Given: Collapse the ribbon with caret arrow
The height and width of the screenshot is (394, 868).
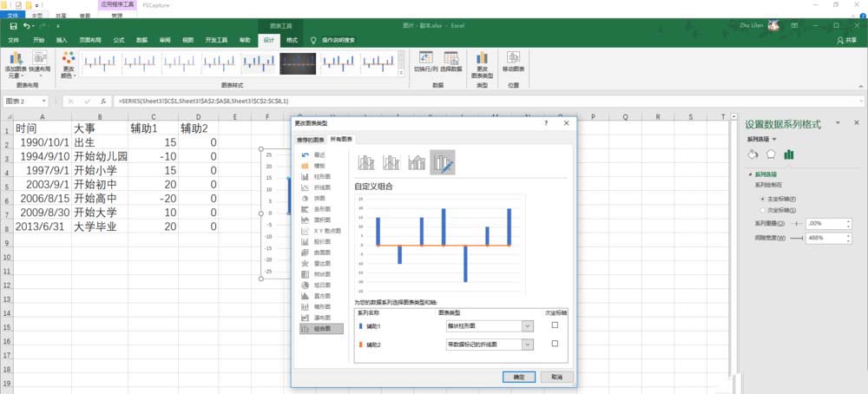Looking at the screenshot, I should (x=861, y=86).
